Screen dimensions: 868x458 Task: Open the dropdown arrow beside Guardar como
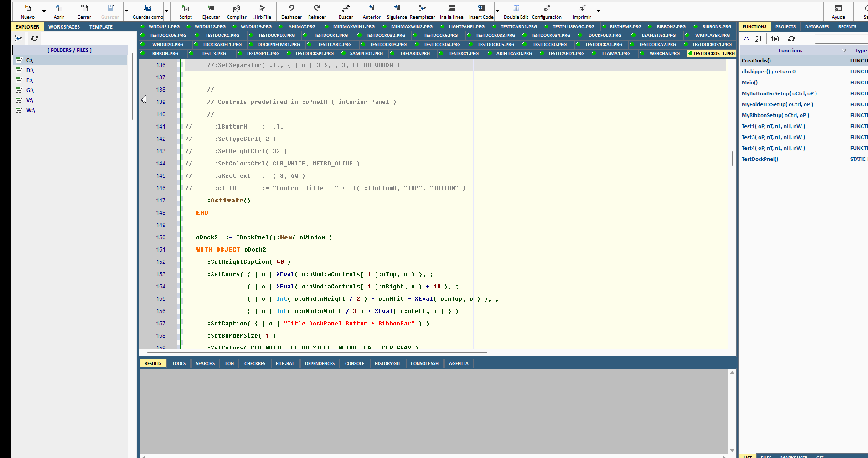tap(167, 11)
